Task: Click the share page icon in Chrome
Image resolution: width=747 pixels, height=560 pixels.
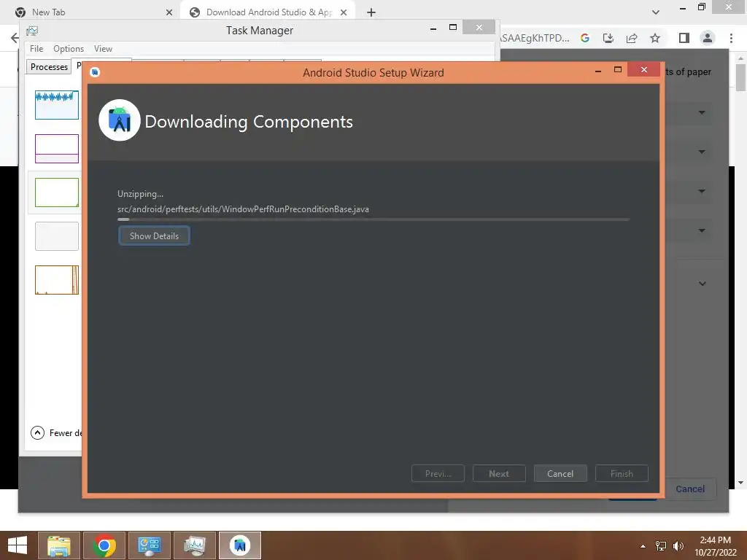Action: [632, 38]
